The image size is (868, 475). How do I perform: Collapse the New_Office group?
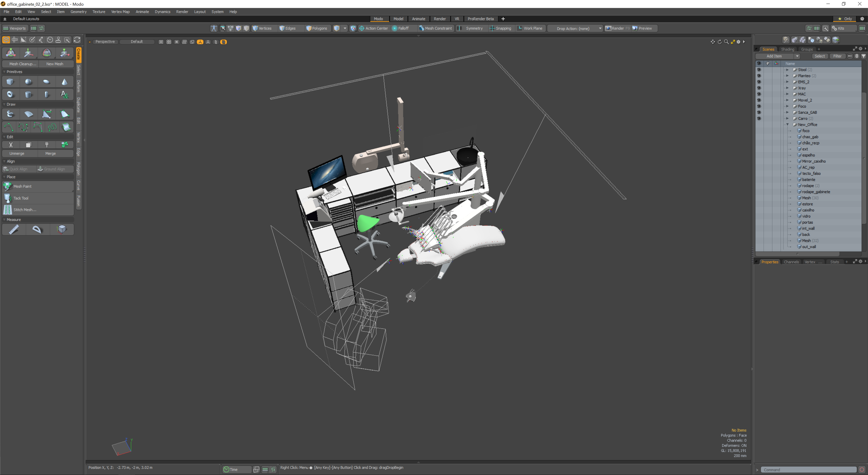click(787, 125)
